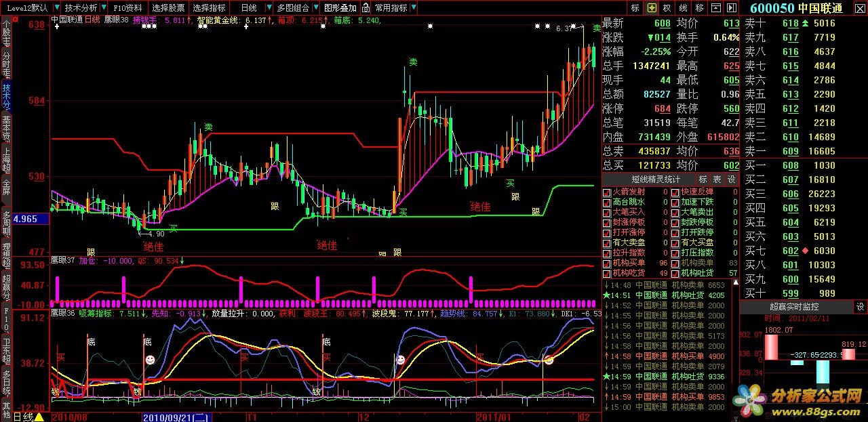Select the 技术分 sidebar tab
This screenshot has height=422, width=868.
pyautogui.click(x=6, y=96)
